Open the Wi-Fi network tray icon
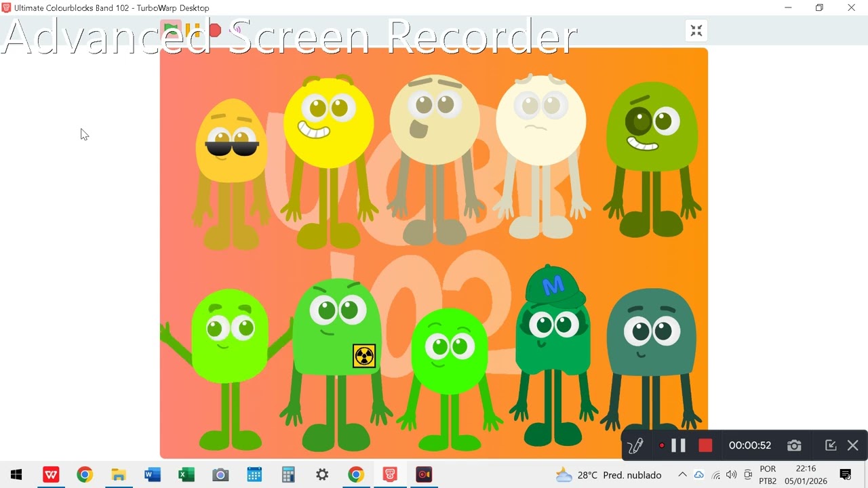This screenshot has width=868, height=488. [716, 475]
